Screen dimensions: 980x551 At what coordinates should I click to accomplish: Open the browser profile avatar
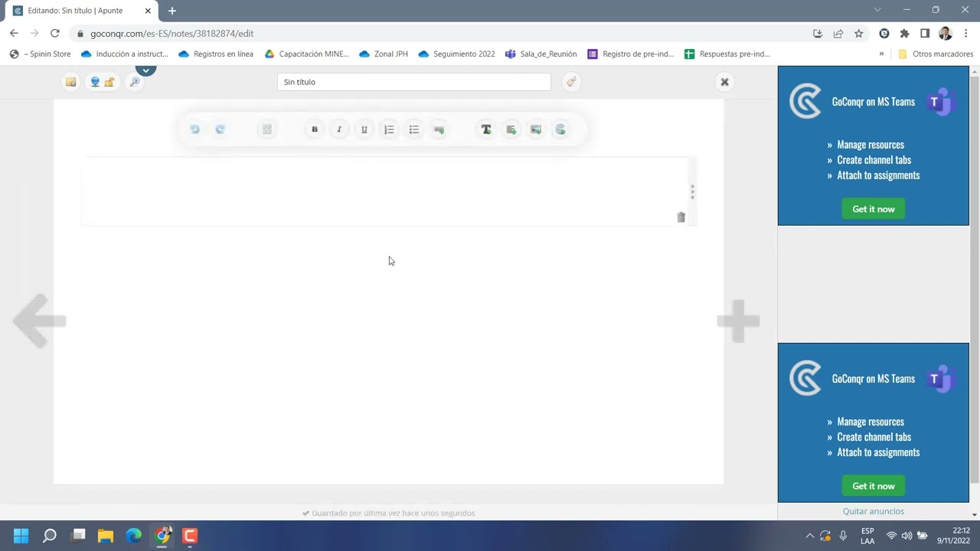click(x=946, y=34)
